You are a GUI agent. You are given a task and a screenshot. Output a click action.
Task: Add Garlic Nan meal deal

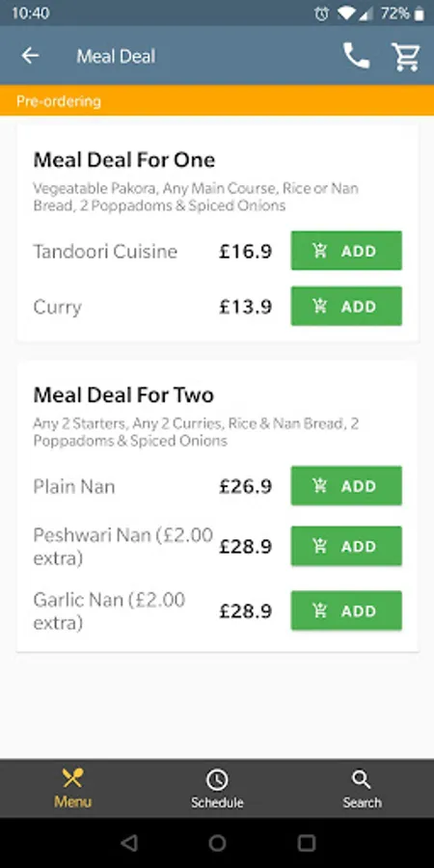pos(346,610)
